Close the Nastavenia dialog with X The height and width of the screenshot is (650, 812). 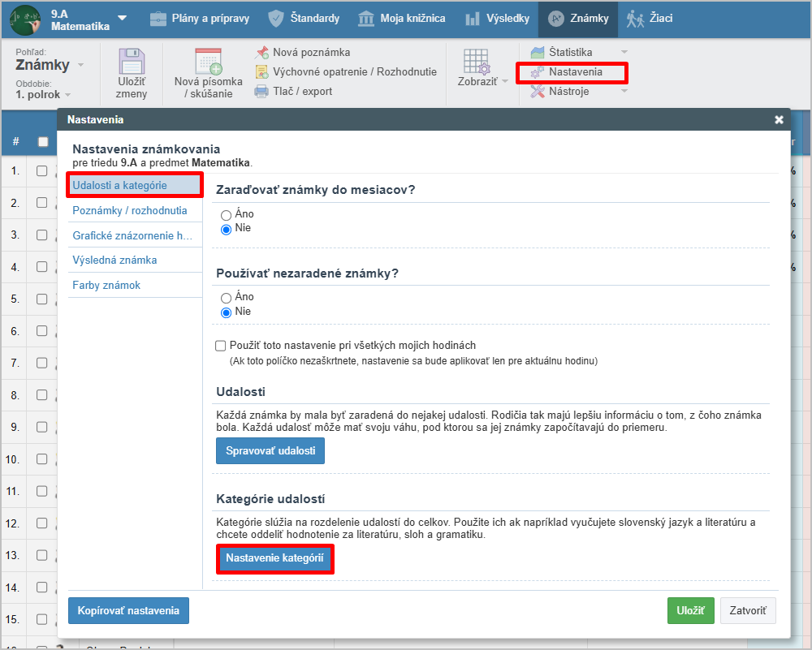click(779, 120)
